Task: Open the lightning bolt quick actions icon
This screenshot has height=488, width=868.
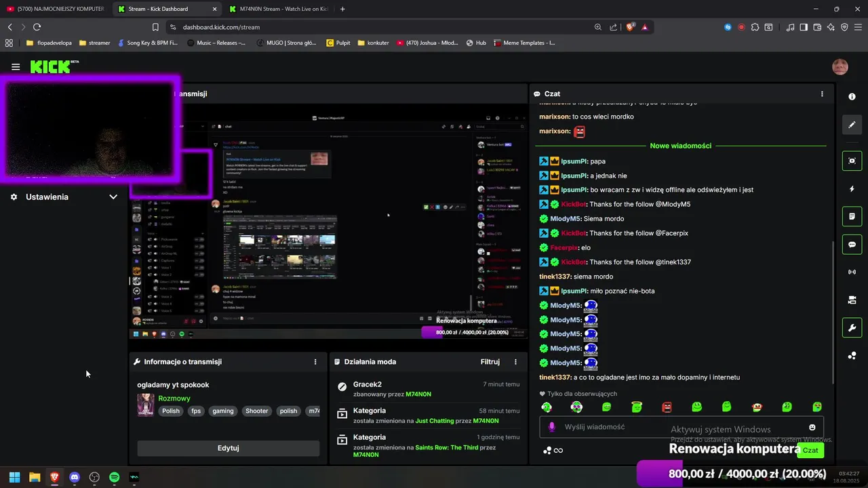Action: tap(852, 188)
